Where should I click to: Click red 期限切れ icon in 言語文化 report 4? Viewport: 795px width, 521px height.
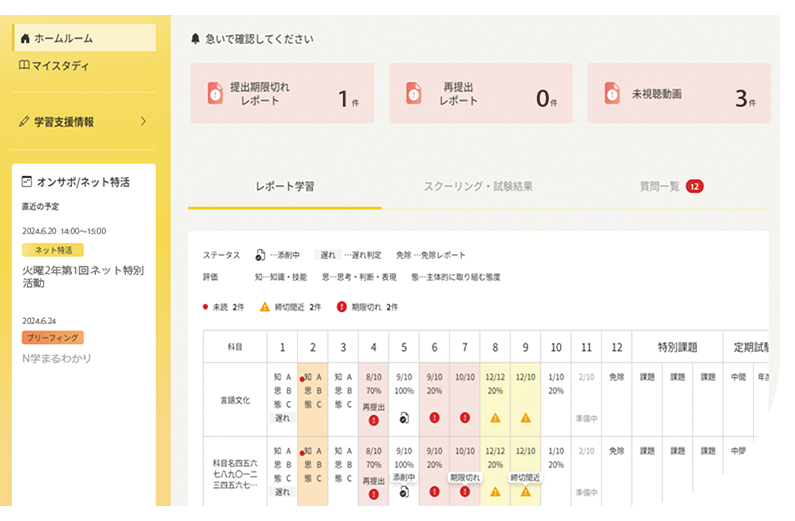[373, 420]
